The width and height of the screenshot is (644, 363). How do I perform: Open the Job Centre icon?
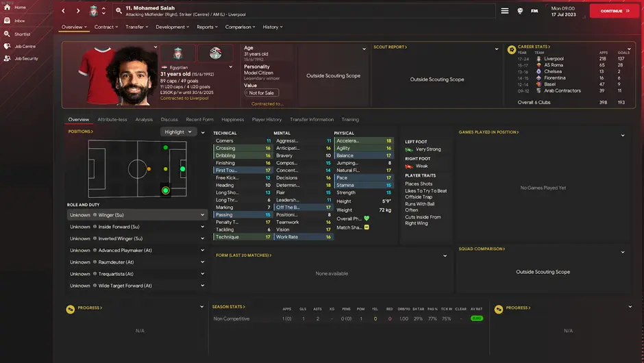[x=7, y=47]
